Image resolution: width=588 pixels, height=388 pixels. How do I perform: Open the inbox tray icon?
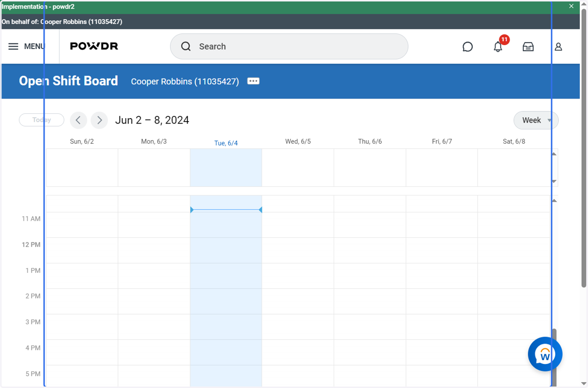coord(528,47)
